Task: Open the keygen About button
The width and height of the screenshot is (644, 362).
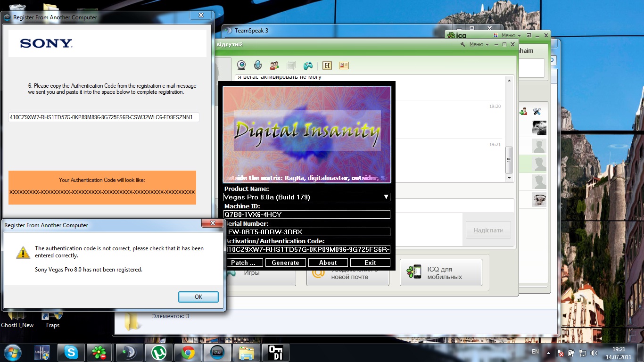Action: pos(328,263)
